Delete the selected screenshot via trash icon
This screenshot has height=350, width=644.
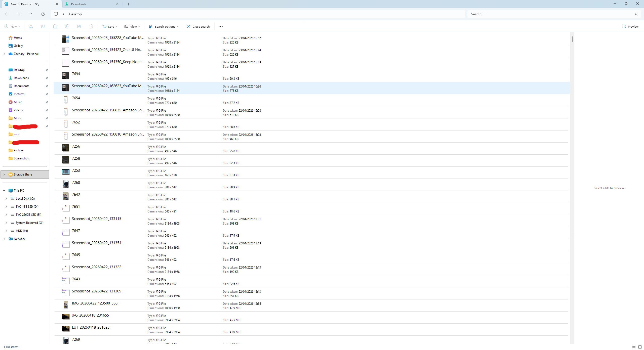coord(91,26)
